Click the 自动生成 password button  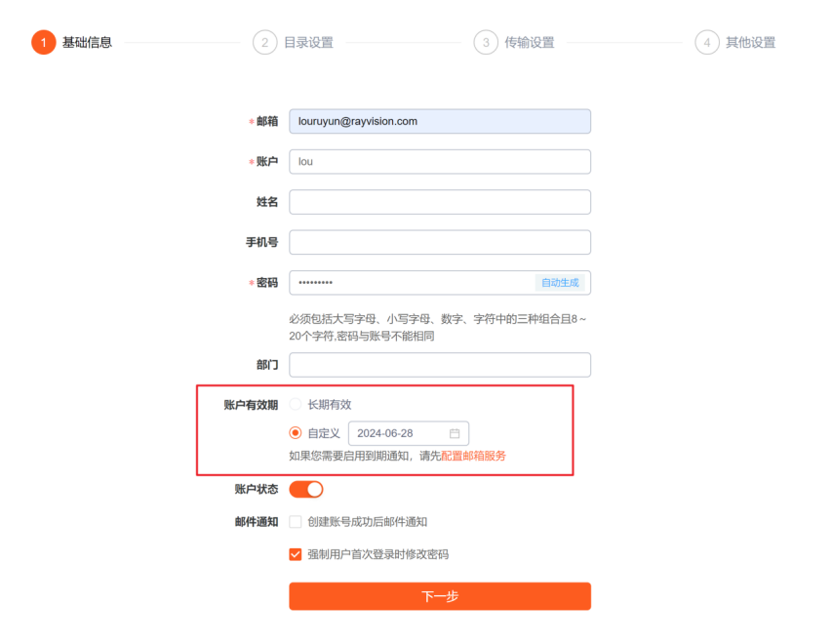(x=560, y=282)
